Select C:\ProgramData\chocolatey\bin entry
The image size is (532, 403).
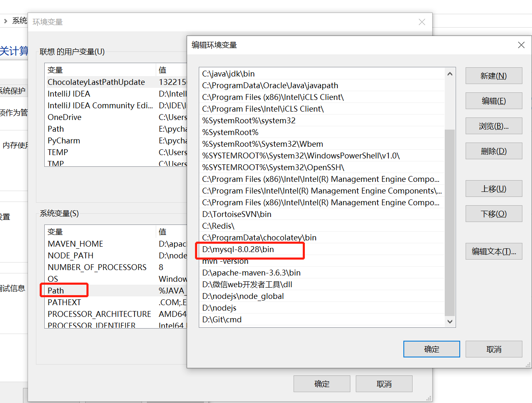(322, 237)
